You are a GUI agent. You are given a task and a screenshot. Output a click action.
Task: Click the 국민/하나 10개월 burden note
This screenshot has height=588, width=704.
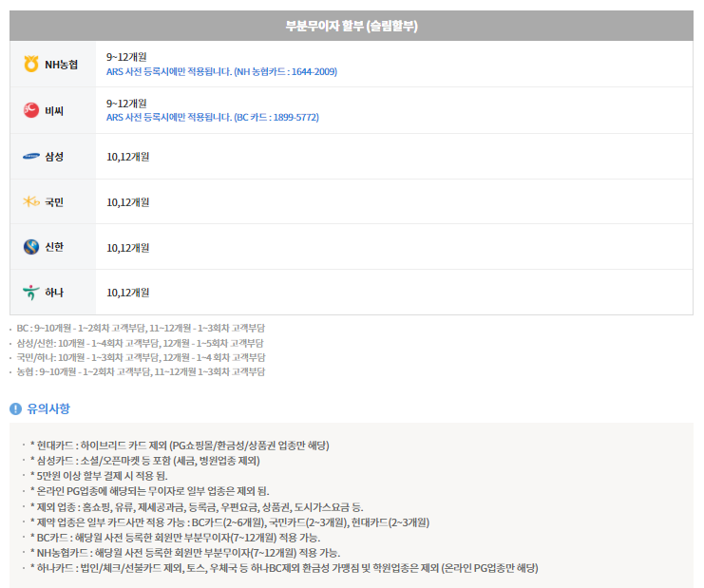141,358
